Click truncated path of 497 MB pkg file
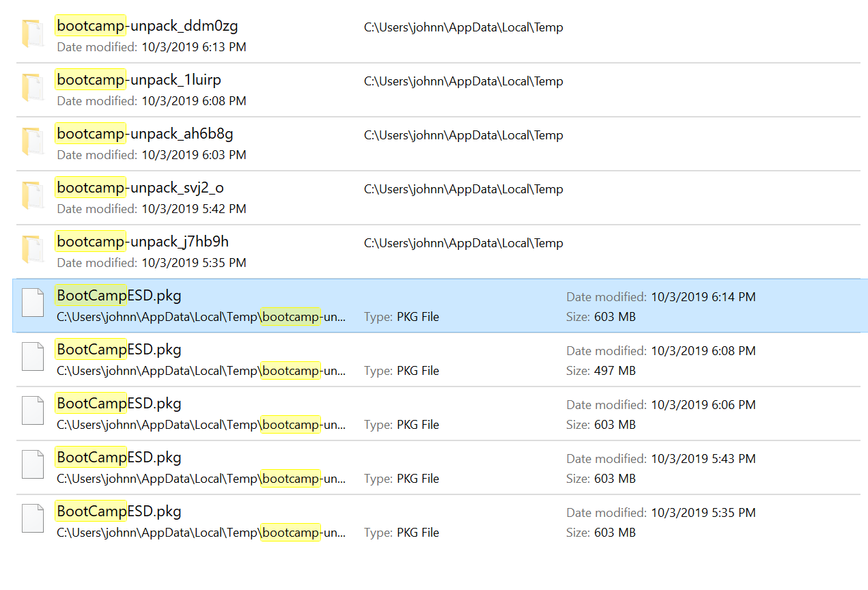This screenshot has width=868, height=590. point(201,371)
